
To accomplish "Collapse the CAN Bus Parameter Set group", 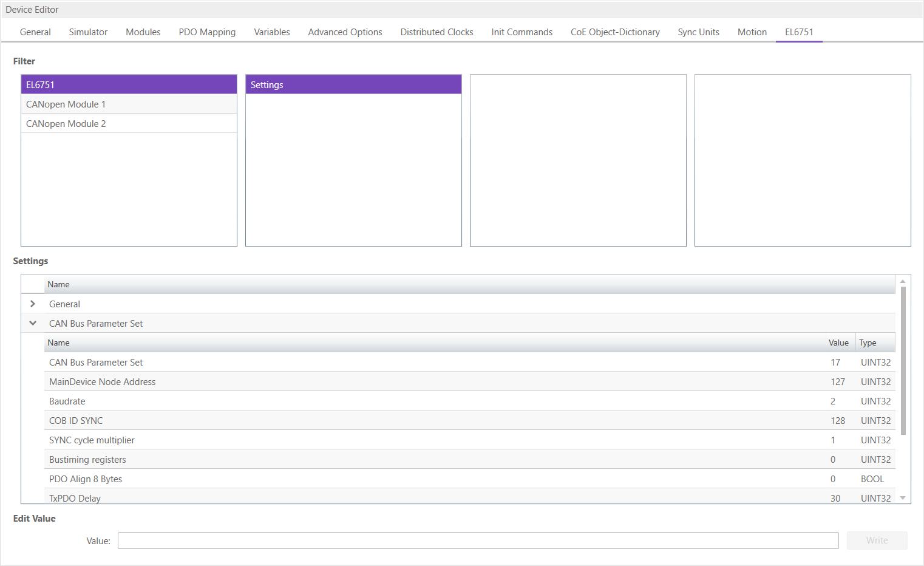I will click(33, 323).
